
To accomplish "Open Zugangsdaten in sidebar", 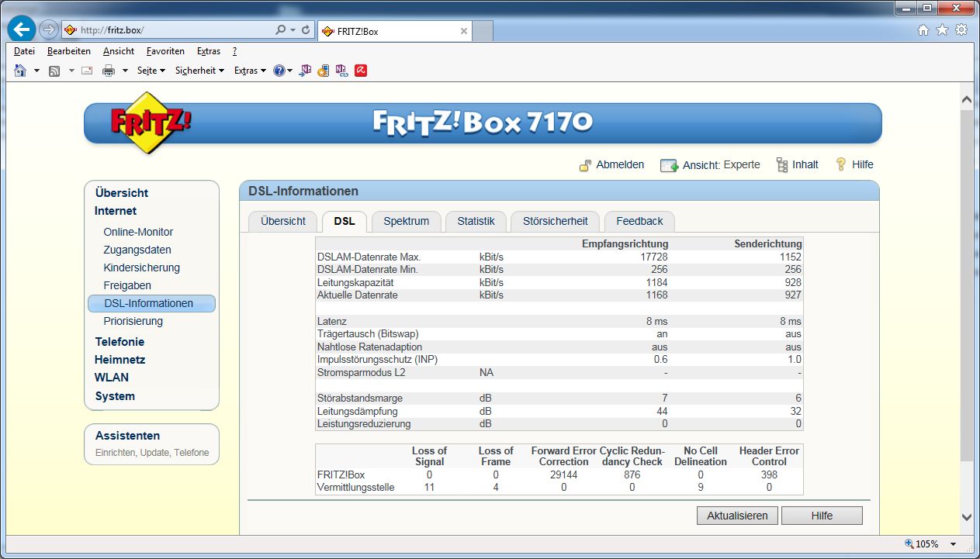I will click(x=137, y=250).
